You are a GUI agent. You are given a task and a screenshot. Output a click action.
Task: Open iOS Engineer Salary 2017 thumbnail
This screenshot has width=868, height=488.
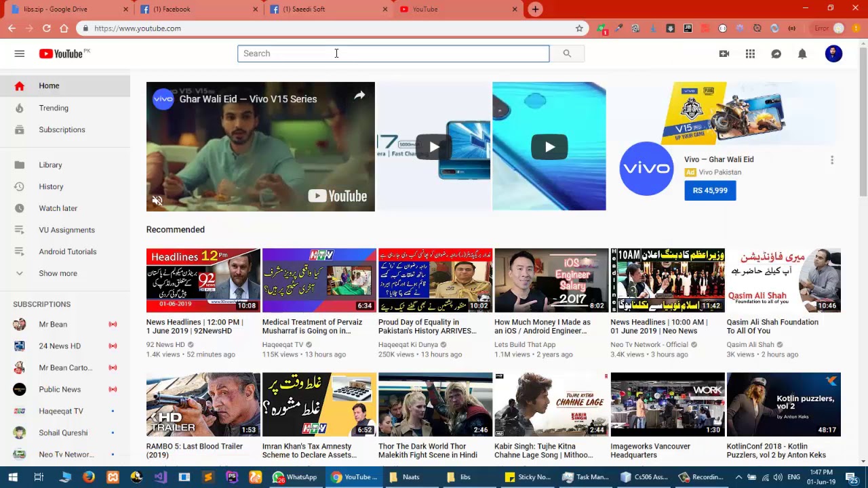[x=551, y=280]
